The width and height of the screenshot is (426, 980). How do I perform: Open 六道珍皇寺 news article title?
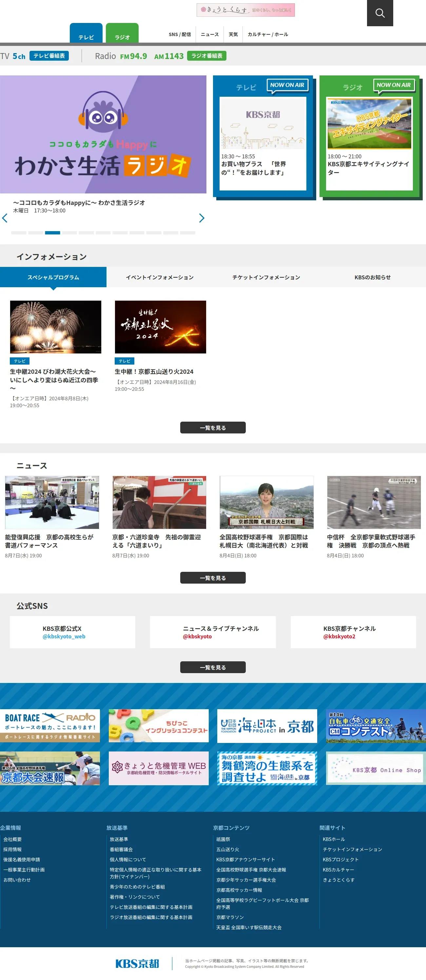156,541
